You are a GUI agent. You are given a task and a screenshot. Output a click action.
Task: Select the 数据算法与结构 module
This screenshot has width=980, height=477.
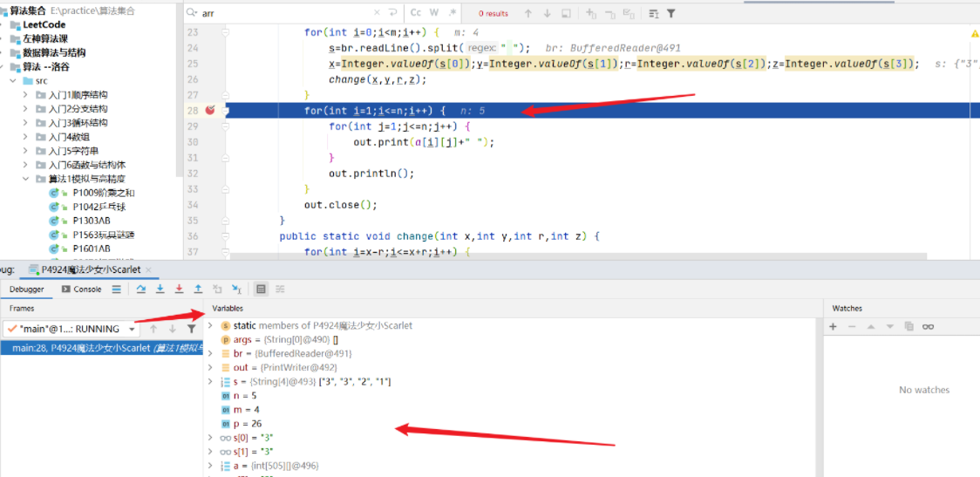pyautogui.click(x=54, y=53)
